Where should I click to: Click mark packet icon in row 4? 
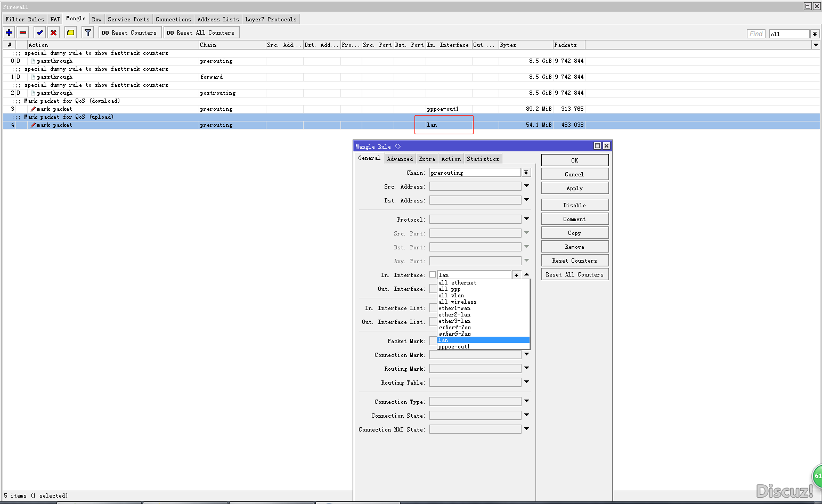point(33,125)
